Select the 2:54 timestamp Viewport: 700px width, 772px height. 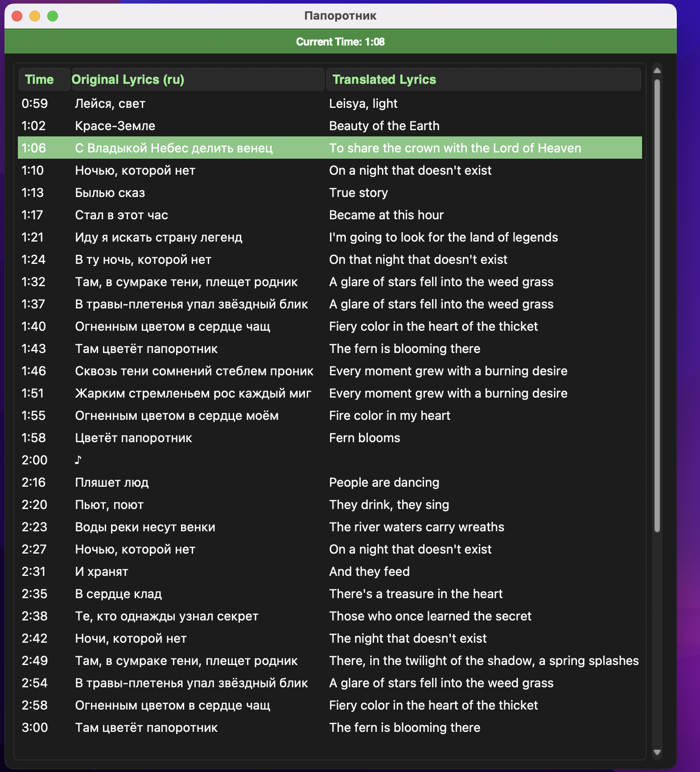[34, 683]
